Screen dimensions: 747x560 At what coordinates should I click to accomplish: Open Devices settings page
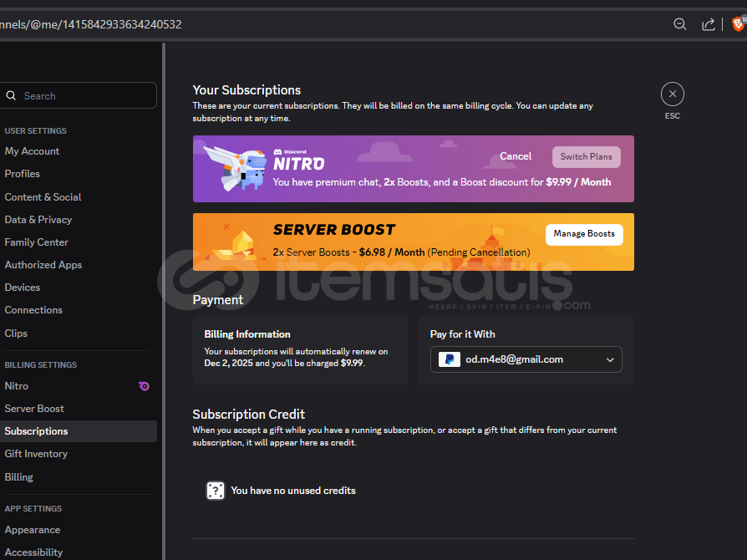coord(23,288)
